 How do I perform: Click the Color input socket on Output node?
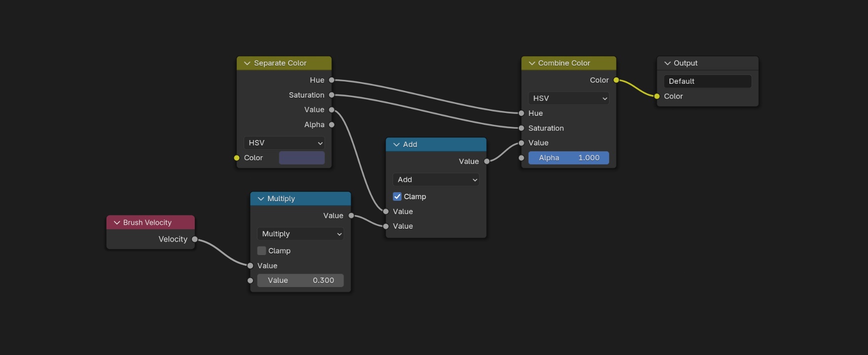657,96
